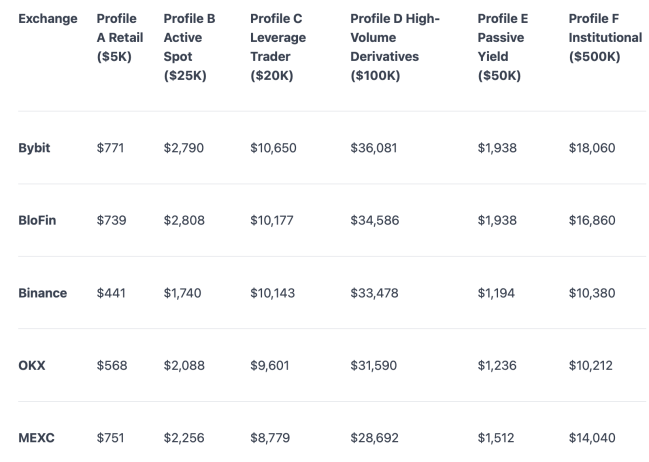649x462 pixels.
Task: Select the Binance row label
Action: coord(42,293)
